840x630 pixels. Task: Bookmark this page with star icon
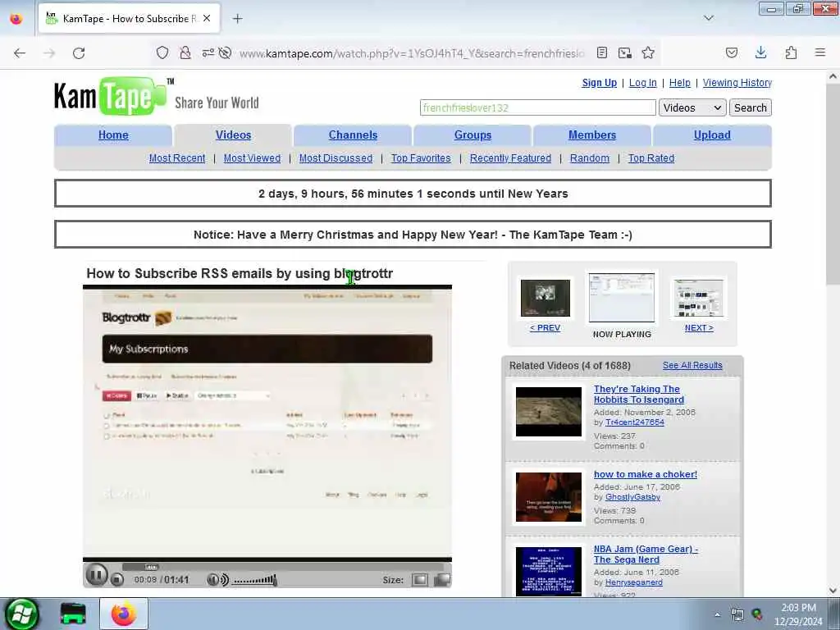(648, 52)
